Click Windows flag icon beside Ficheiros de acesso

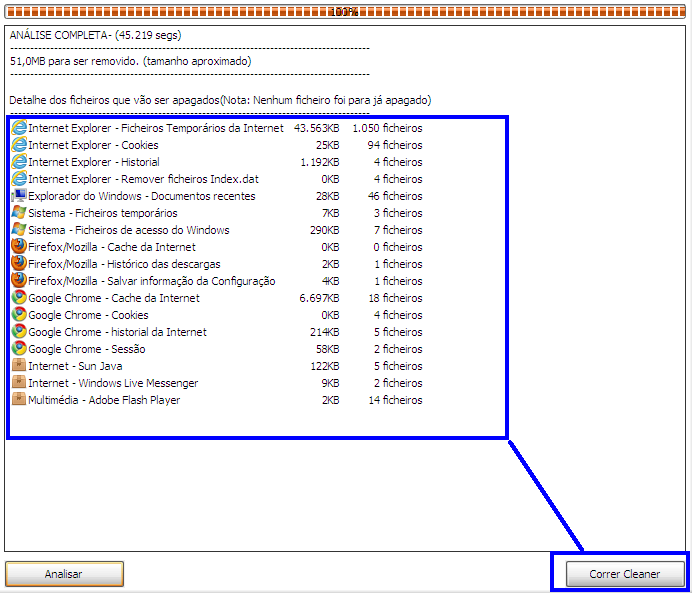coord(19,230)
